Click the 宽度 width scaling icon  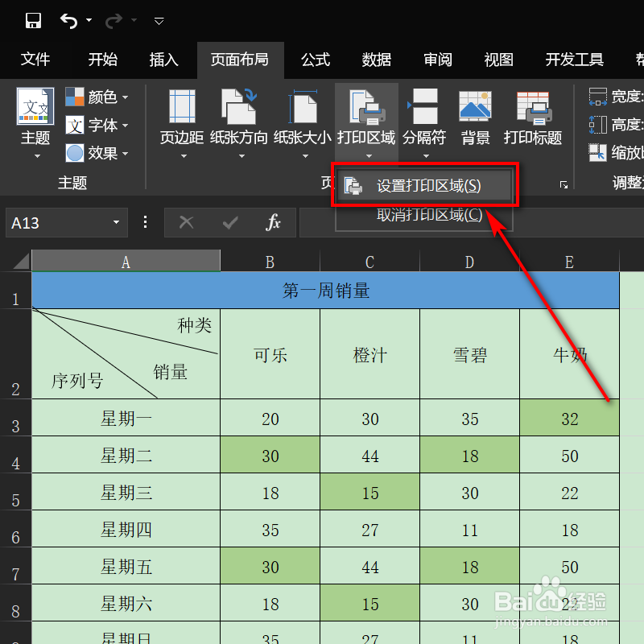(x=598, y=97)
